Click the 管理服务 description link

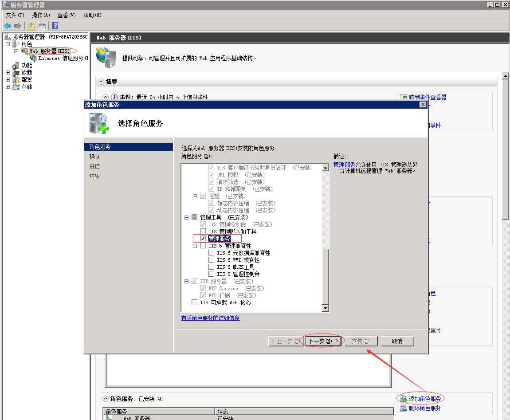coord(344,165)
